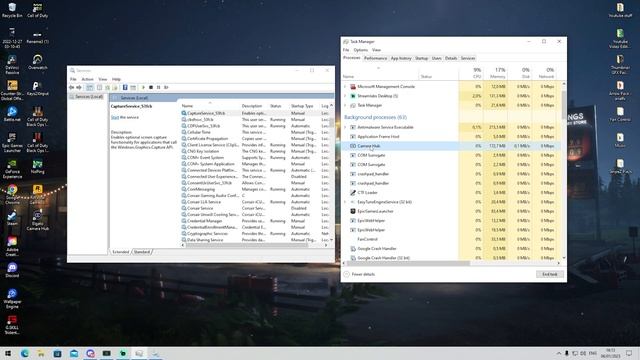Expand Microsoft Management Console process group
640x360 pixels.
coord(345,87)
